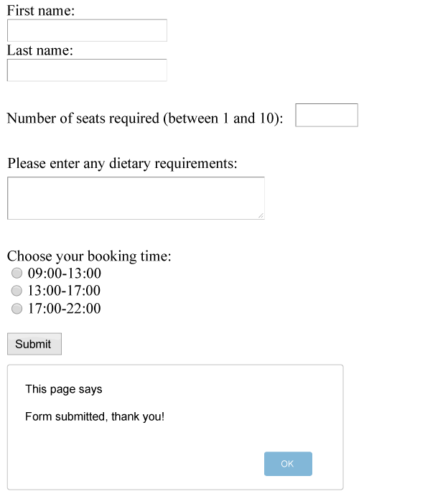Click the "Number of seats required" label
448x499 pixels.
(145, 118)
